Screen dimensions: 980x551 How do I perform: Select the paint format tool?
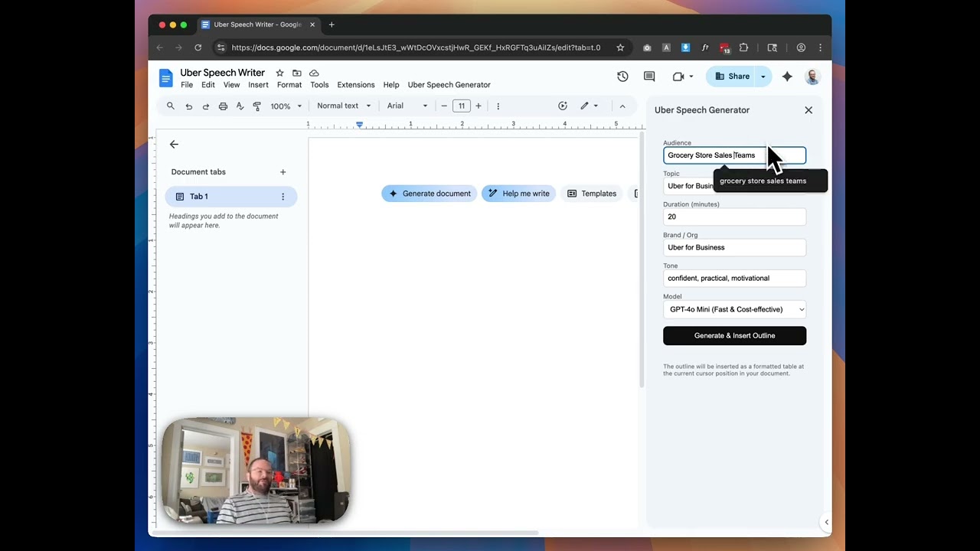click(x=256, y=106)
